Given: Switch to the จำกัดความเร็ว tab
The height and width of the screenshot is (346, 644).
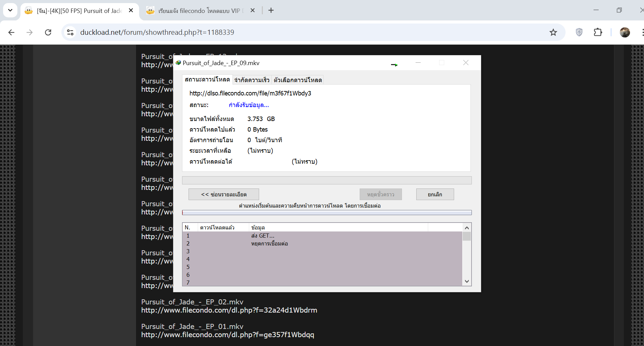Looking at the screenshot, I should click(252, 80).
